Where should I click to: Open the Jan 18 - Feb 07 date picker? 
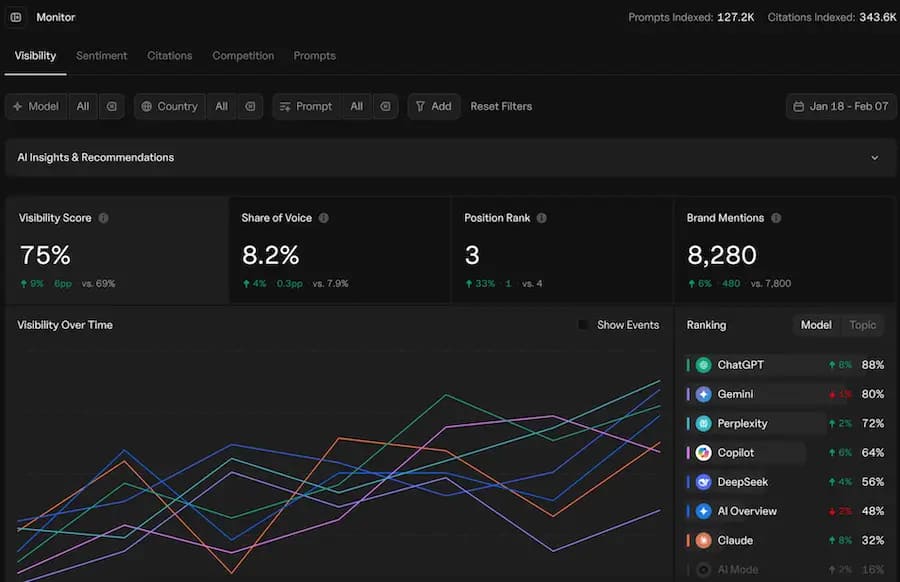pos(841,107)
